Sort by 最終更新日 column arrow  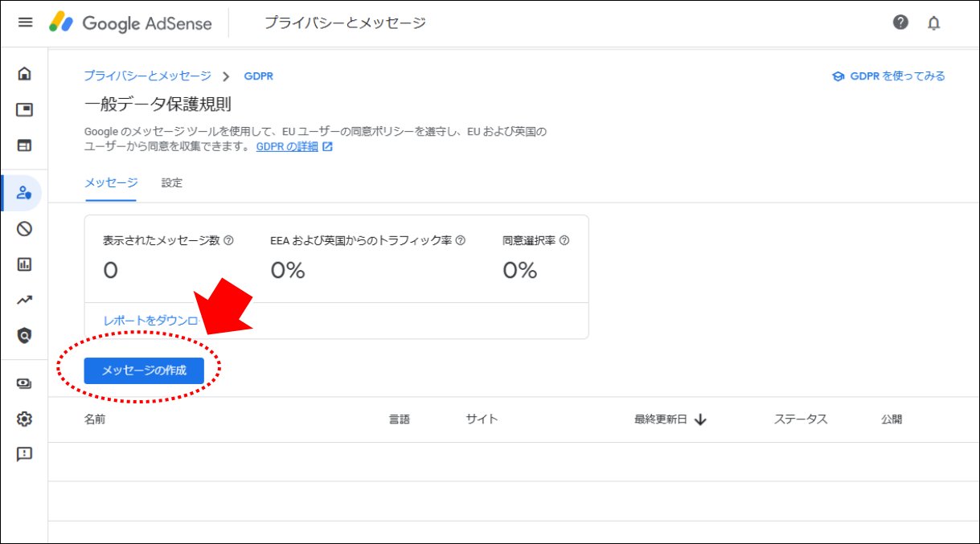700,419
